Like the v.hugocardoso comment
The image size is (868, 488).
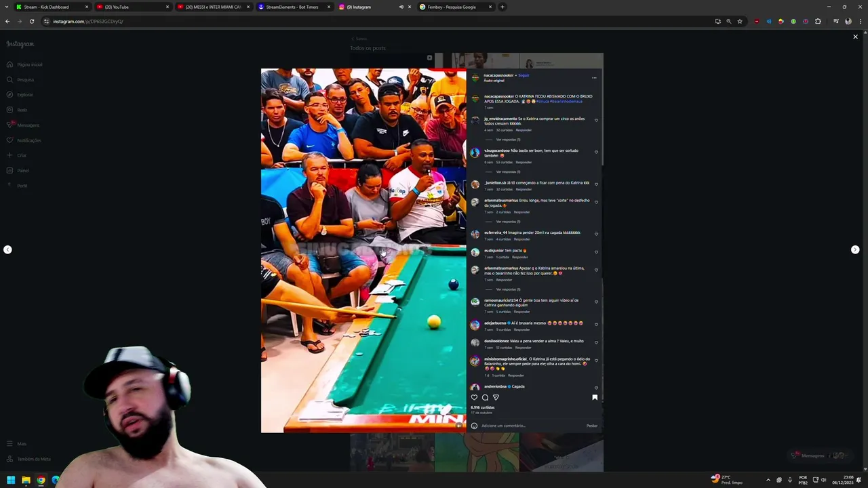tap(596, 152)
